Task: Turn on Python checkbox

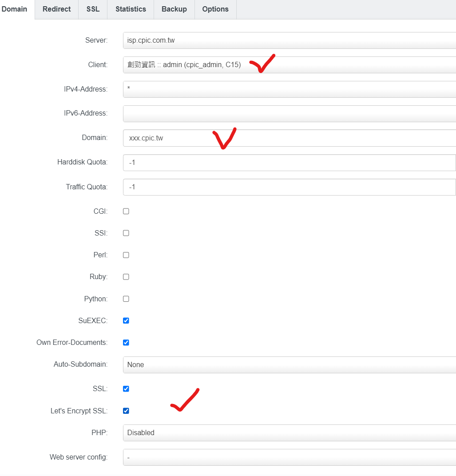Action: coord(126,299)
